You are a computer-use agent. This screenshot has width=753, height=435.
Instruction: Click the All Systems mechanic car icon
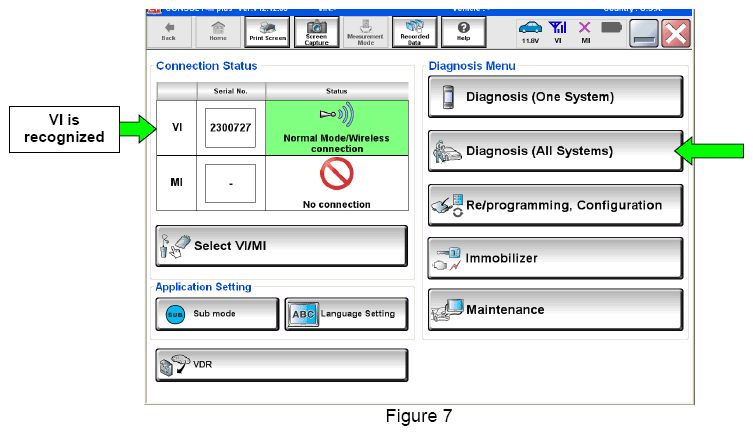point(447,152)
